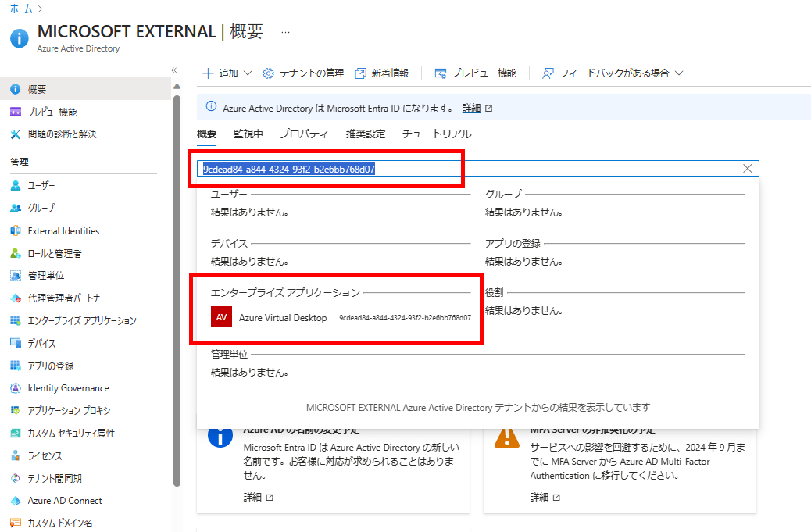Expand フィードバックがある場合 dropdown
Image resolution: width=811 pixels, height=532 pixels.
[x=679, y=73]
